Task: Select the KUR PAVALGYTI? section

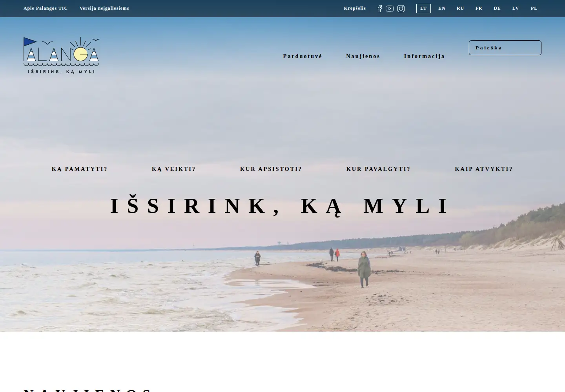Action: point(378,169)
